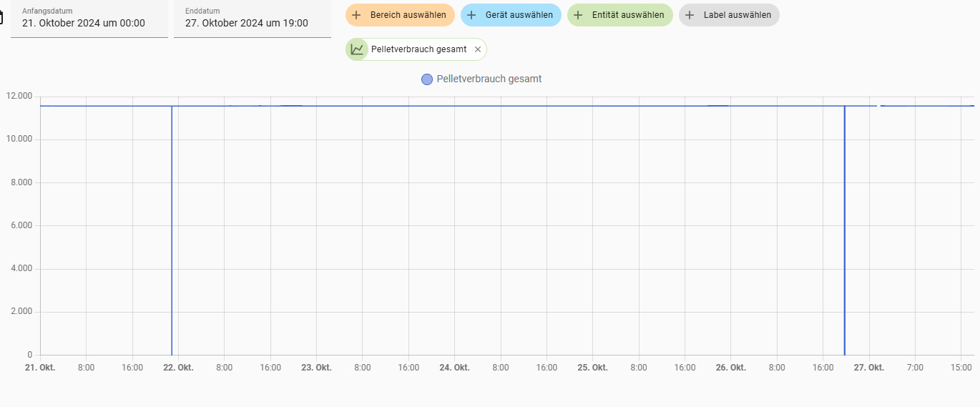
Task: Expand the Gerät auswählen picker
Action: click(x=519, y=15)
